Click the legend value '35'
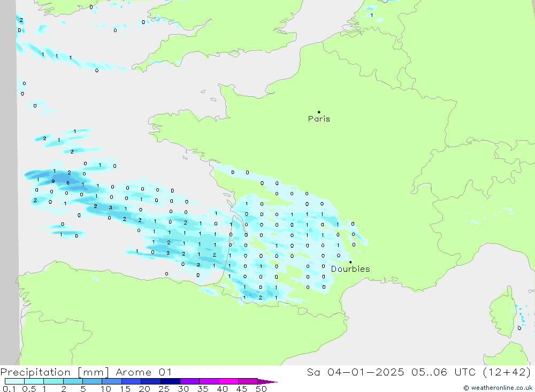535x392 pixels. 203,389
